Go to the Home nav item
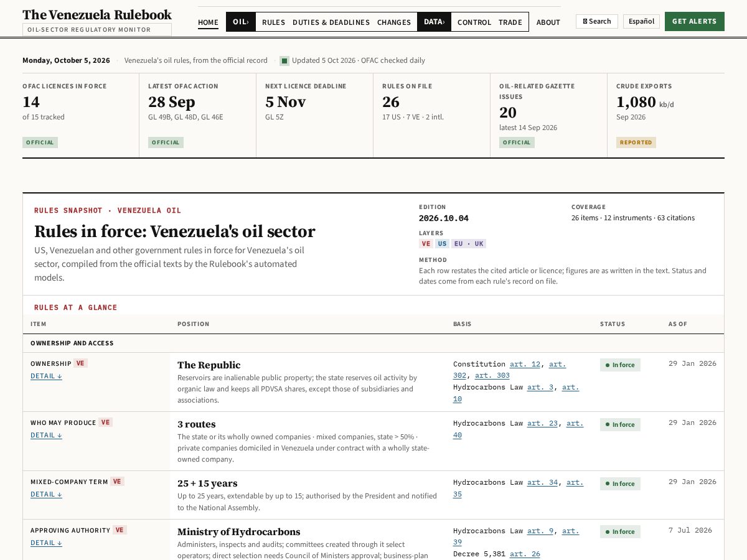The width and height of the screenshot is (747, 560). tap(208, 22)
